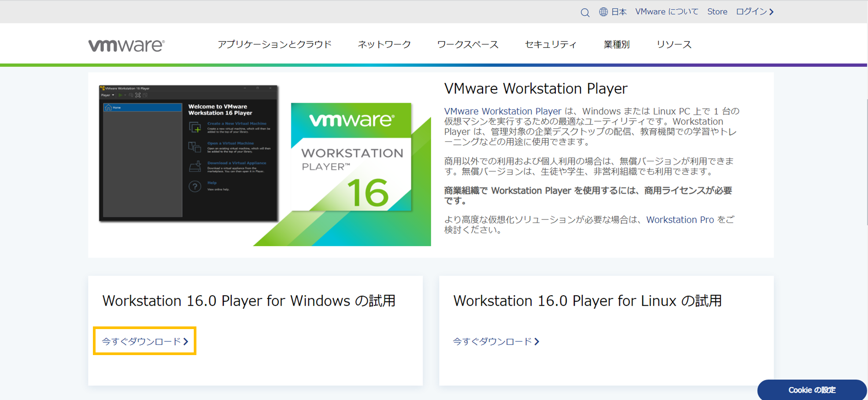Click the Workstation 16 Player app screenshot
The height and width of the screenshot is (400, 868).
point(188,153)
